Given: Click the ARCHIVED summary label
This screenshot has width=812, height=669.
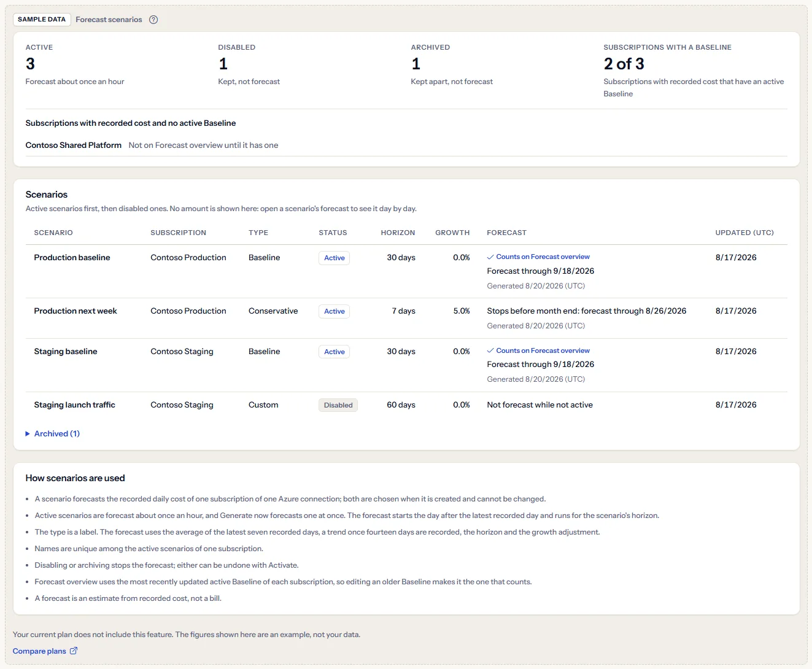Looking at the screenshot, I should click(430, 47).
